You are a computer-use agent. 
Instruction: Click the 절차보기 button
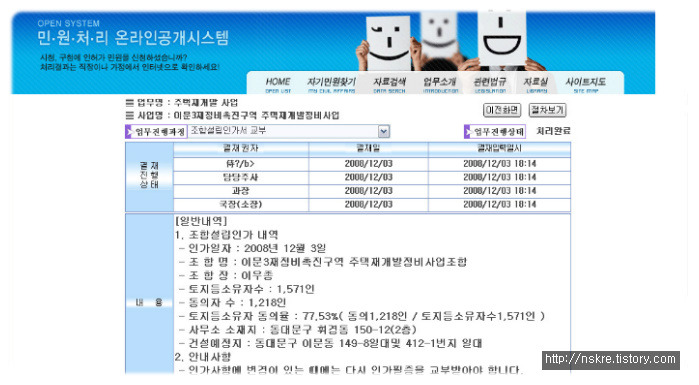pyautogui.click(x=547, y=110)
